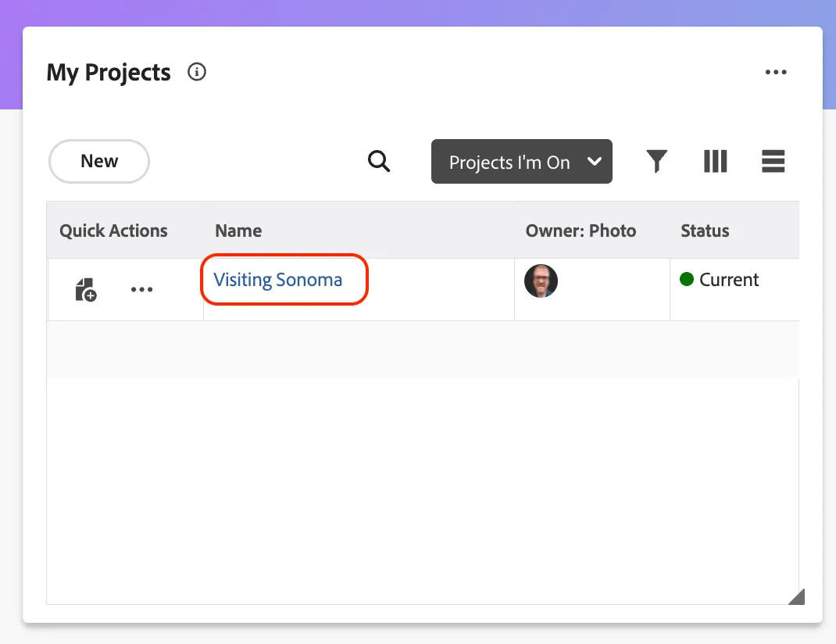
Task: Expand the Projects I'm On dropdown
Action: [521, 162]
